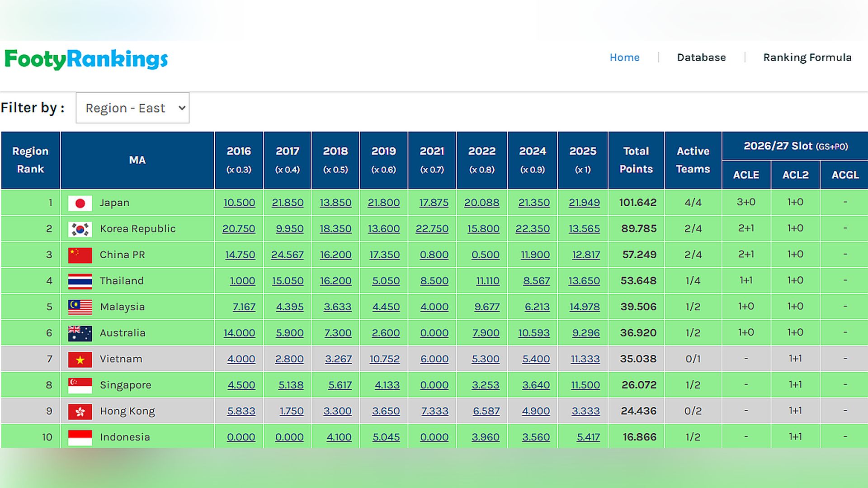This screenshot has width=868, height=488.
Task: Open the Ranking Formula page
Action: point(807,57)
